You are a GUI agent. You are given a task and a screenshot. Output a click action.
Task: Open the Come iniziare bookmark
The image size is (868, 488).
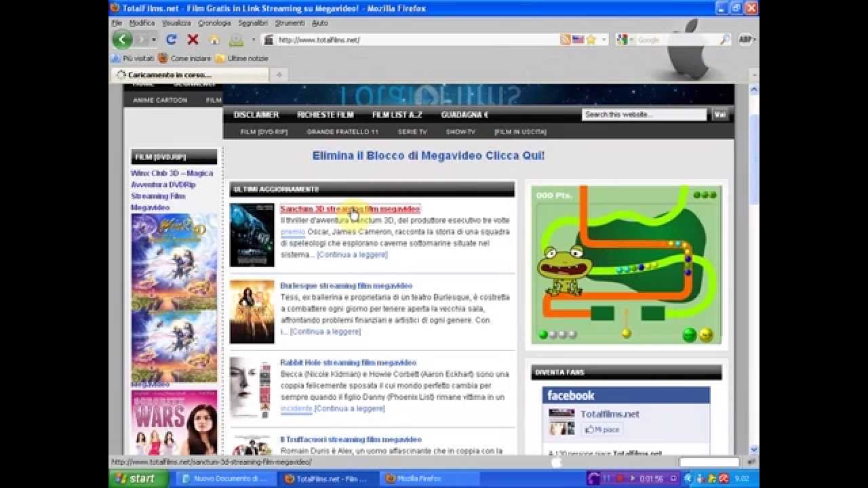tap(185, 58)
